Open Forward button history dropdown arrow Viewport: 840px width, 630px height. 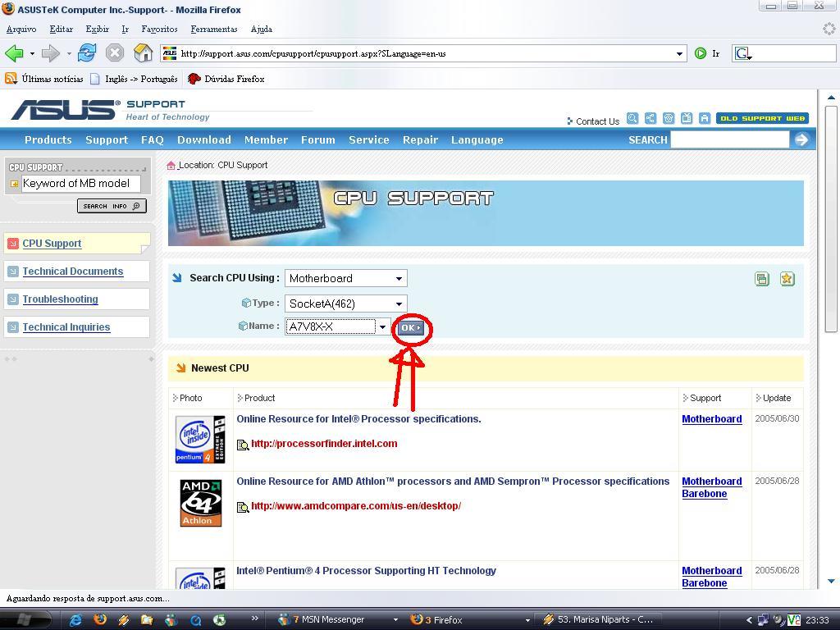69,53
